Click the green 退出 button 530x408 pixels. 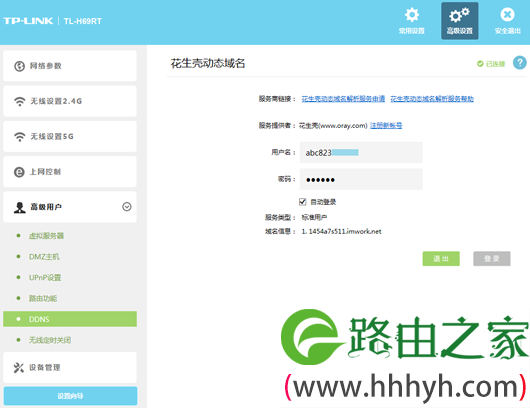pos(441,259)
